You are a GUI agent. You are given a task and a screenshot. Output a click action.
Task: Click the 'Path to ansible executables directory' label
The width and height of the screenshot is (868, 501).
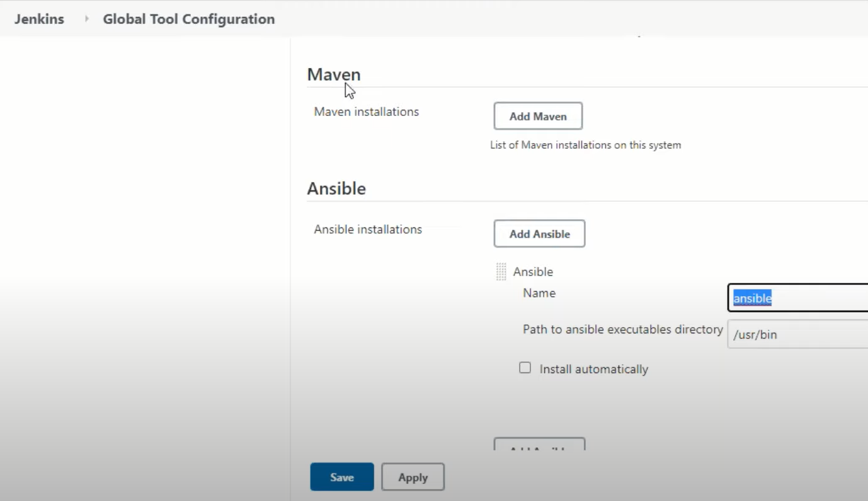pyautogui.click(x=623, y=330)
